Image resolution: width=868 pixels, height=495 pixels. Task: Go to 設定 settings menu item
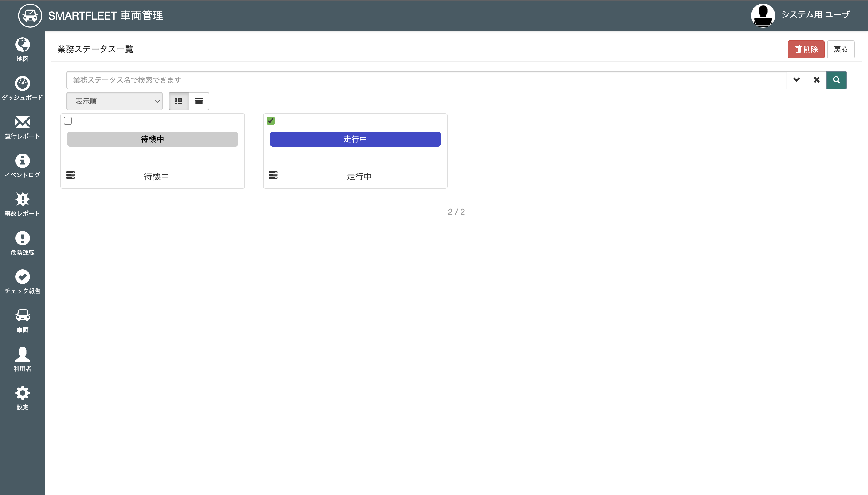tap(23, 397)
